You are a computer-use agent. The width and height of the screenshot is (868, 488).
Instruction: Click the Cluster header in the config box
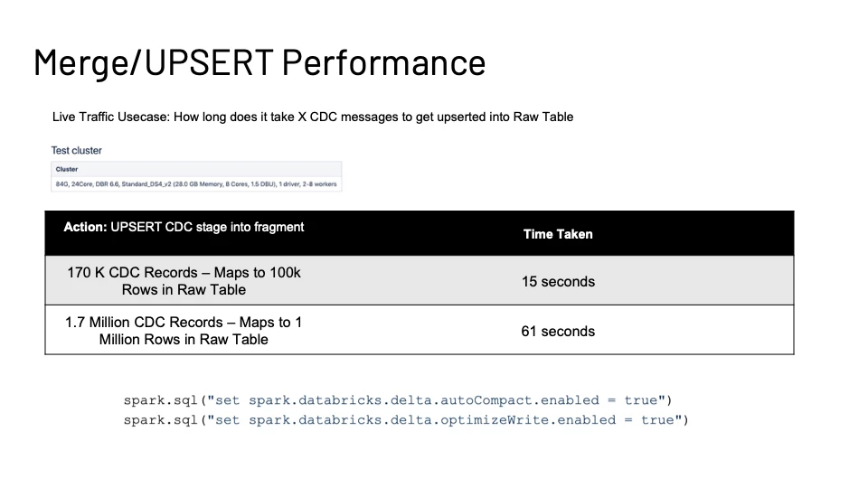tap(66, 169)
